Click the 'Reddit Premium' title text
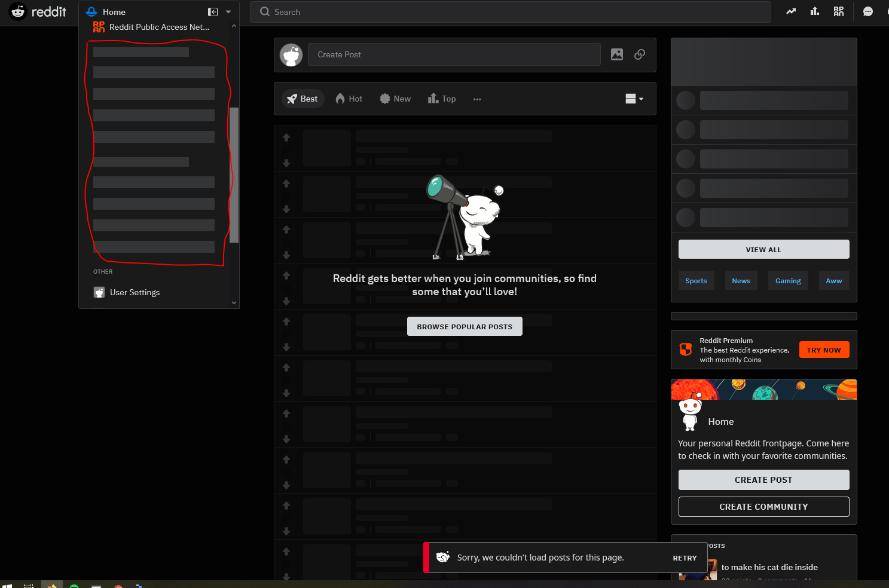Screen dimensions: 889x588 click(726, 341)
